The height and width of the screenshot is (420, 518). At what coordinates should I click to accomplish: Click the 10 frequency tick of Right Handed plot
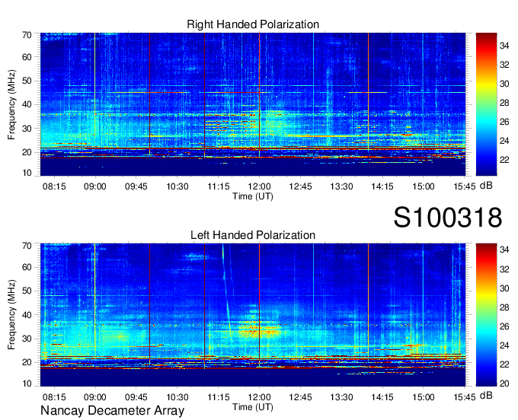click(x=27, y=173)
